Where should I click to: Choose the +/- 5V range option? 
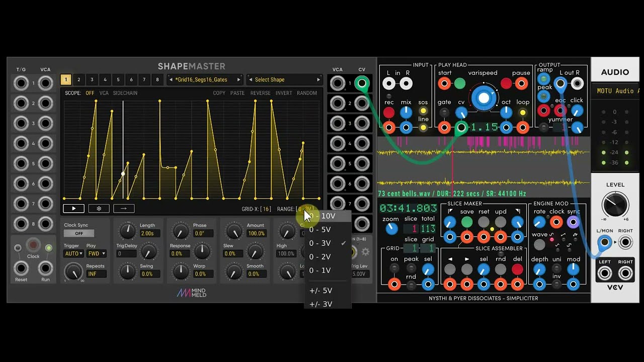(x=328, y=291)
